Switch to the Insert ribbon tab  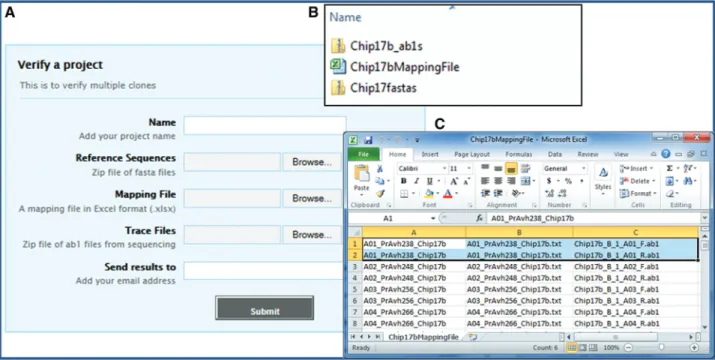pyautogui.click(x=430, y=155)
